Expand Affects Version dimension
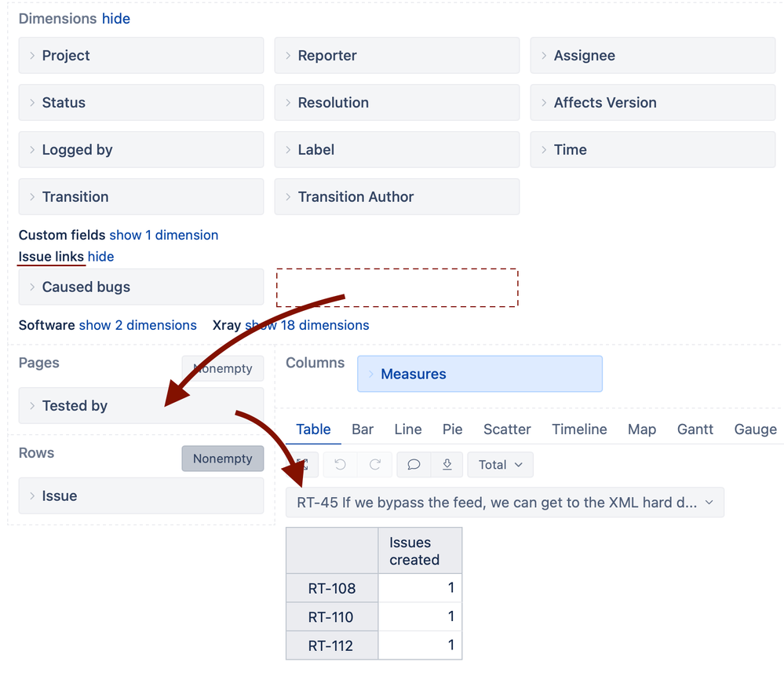This screenshot has width=784, height=680. click(652, 103)
